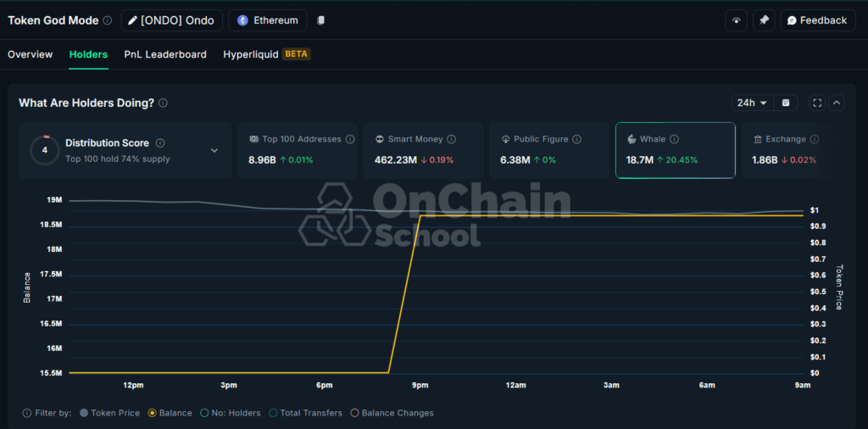Click the Public Figure value 6.38M
The height and width of the screenshot is (429, 868).
[x=515, y=160]
